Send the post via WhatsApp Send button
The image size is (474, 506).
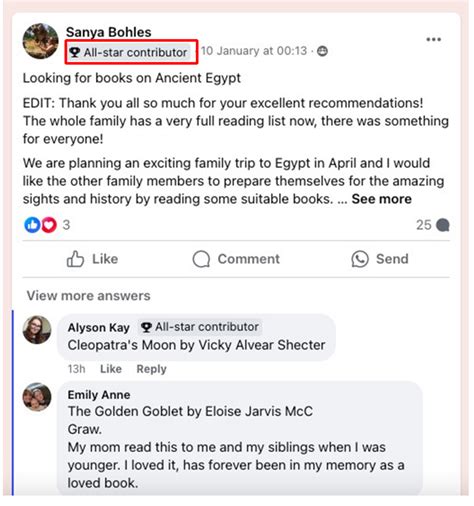[380, 259]
